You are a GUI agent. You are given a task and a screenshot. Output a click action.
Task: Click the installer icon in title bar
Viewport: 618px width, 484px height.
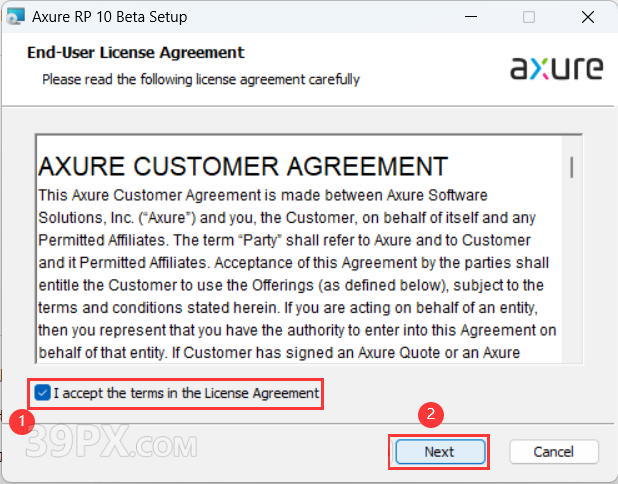[15, 17]
